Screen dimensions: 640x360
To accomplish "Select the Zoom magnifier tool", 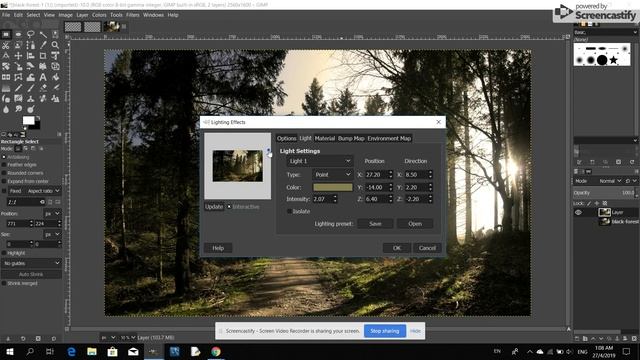I will [55, 45].
